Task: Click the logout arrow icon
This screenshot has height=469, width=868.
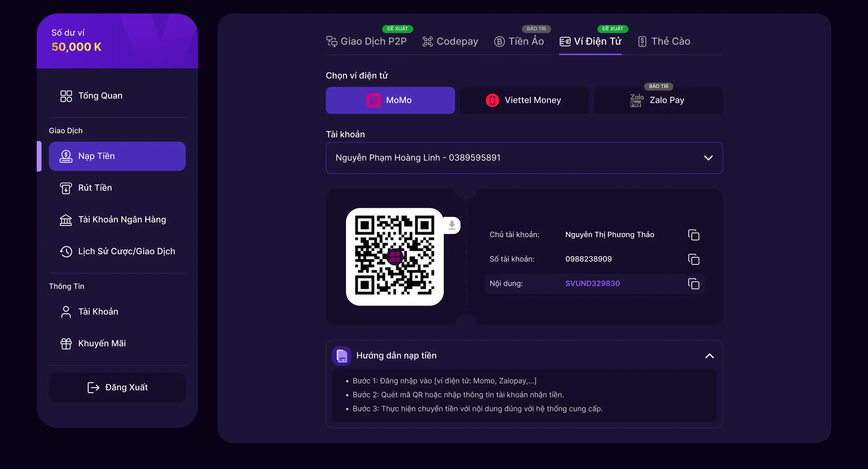Action: (x=93, y=388)
